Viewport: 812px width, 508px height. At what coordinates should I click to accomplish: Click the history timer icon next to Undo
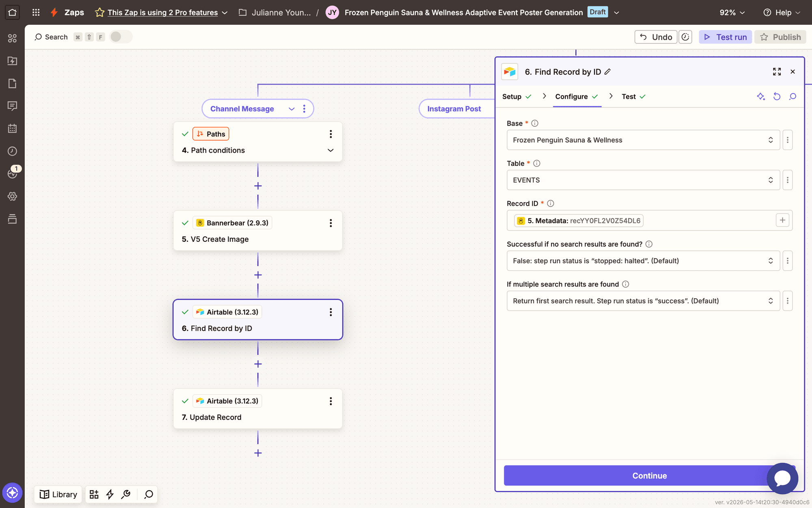coord(685,37)
